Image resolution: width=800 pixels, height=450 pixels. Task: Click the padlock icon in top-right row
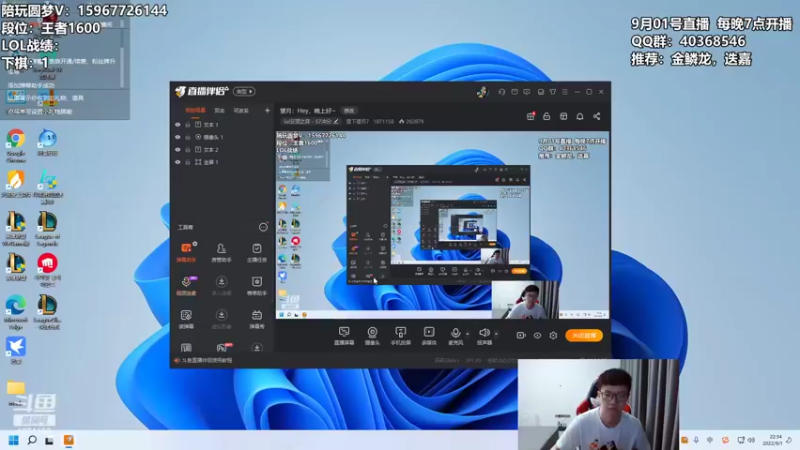[x=546, y=116]
